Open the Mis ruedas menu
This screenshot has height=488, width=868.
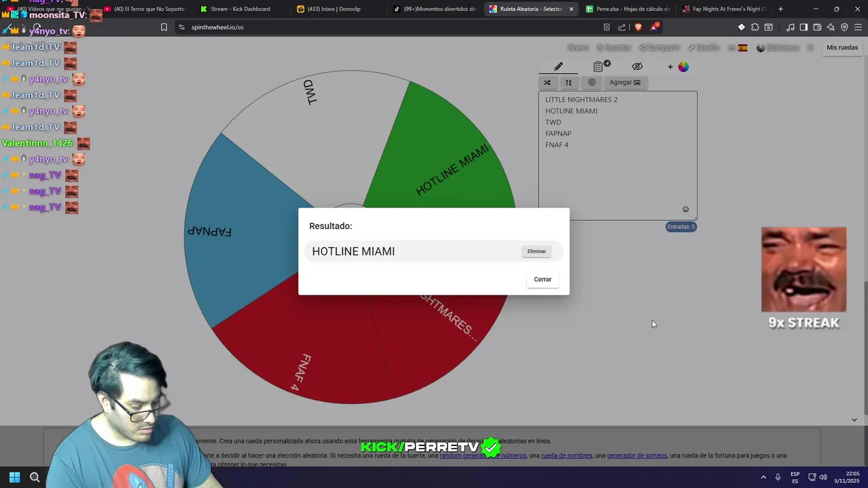click(842, 47)
